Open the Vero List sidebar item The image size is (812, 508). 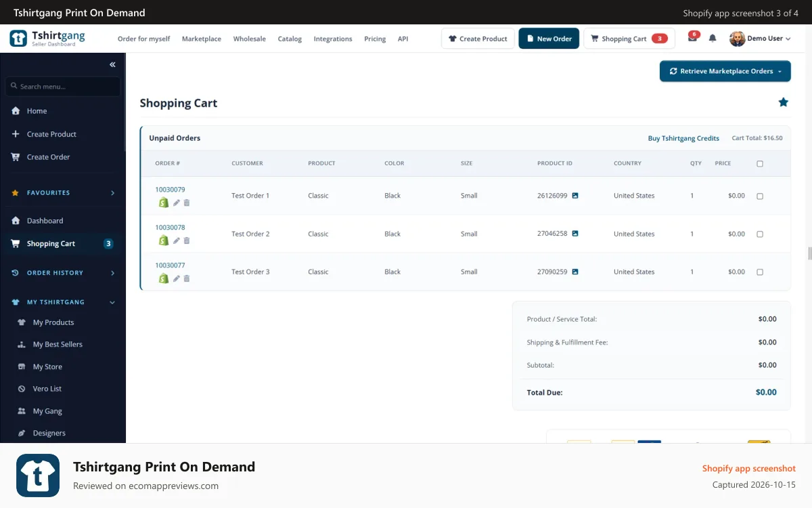(47, 389)
